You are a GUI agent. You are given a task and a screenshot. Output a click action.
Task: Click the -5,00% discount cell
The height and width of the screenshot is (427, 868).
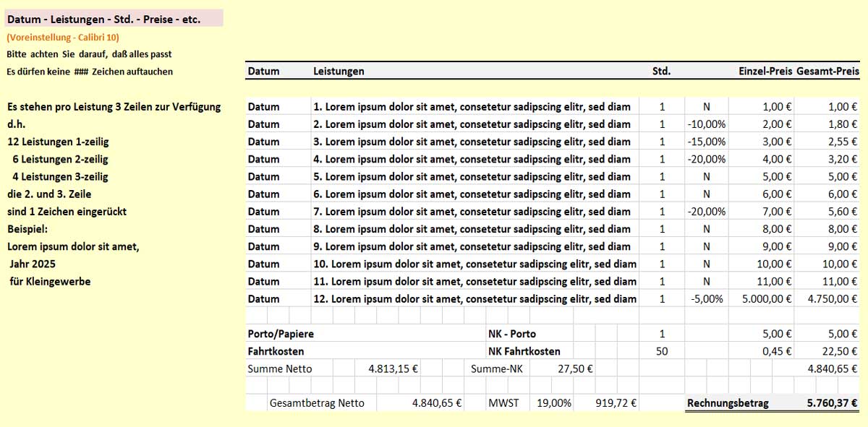point(706,299)
